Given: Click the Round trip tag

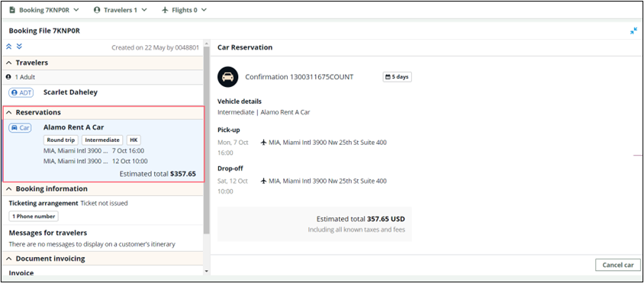Looking at the screenshot, I should click(x=61, y=140).
